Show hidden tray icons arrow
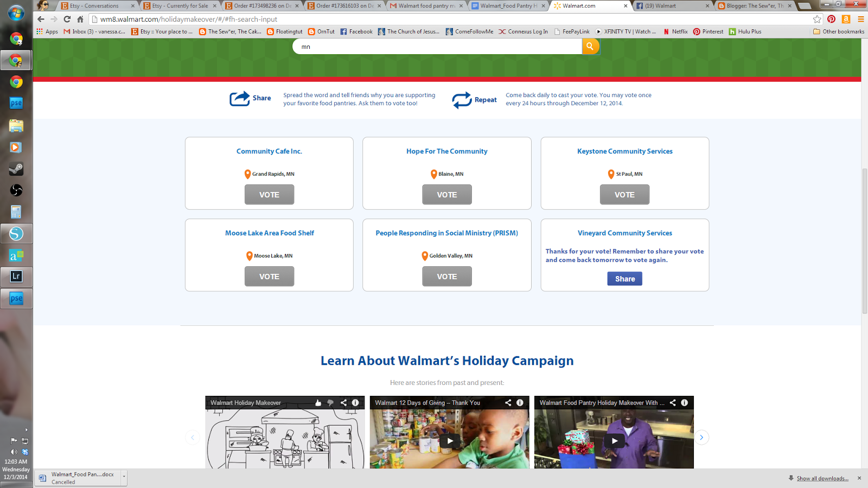 coord(26,430)
